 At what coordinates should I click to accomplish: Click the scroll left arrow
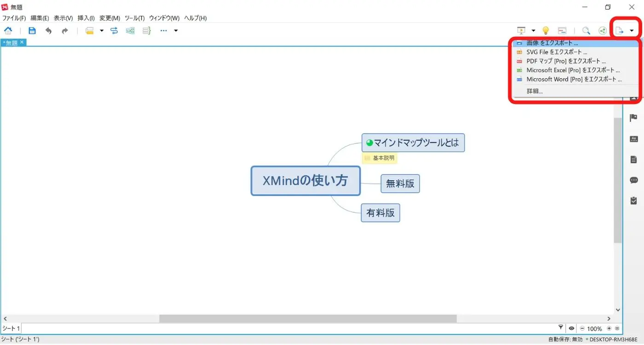pyautogui.click(x=5, y=318)
